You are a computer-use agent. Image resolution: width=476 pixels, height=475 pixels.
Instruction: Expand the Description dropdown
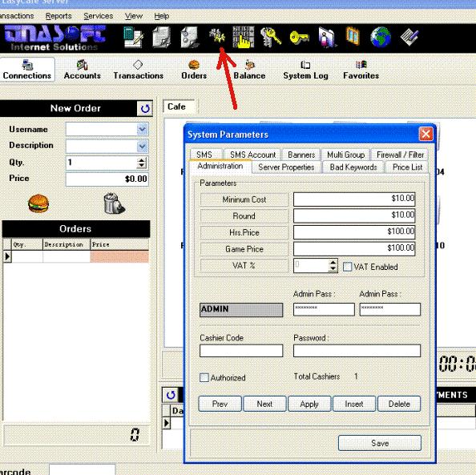142,147
